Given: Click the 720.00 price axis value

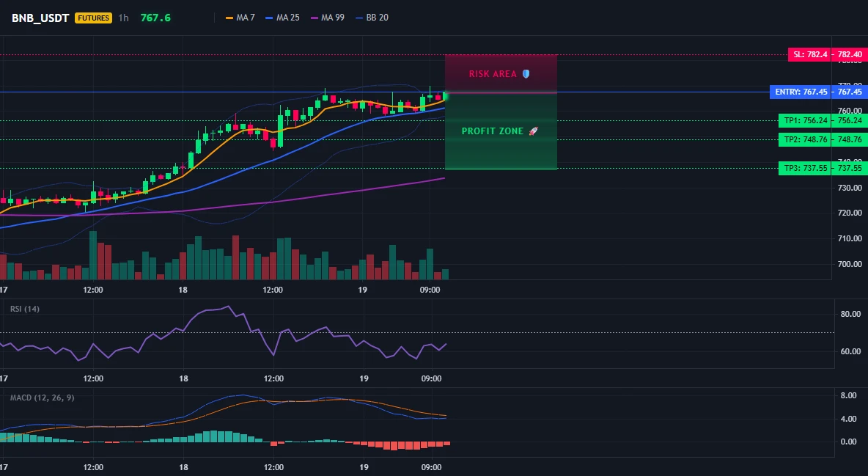Looking at the screenshot, I should (850, 213).
